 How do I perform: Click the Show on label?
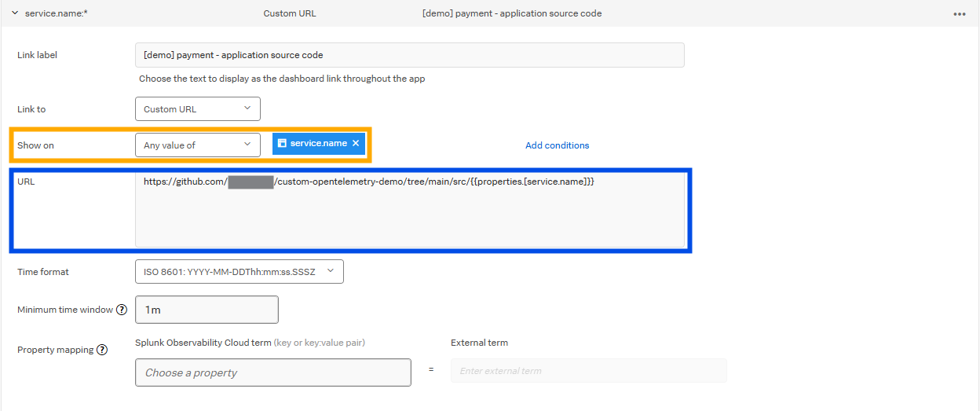(x=35, y=145)
